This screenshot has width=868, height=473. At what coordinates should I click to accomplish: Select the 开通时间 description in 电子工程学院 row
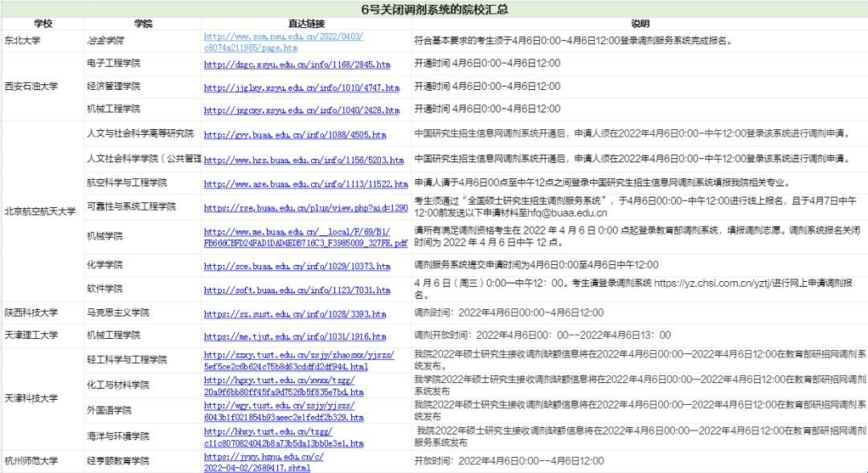pyautogui.click(x=640, y=63)
